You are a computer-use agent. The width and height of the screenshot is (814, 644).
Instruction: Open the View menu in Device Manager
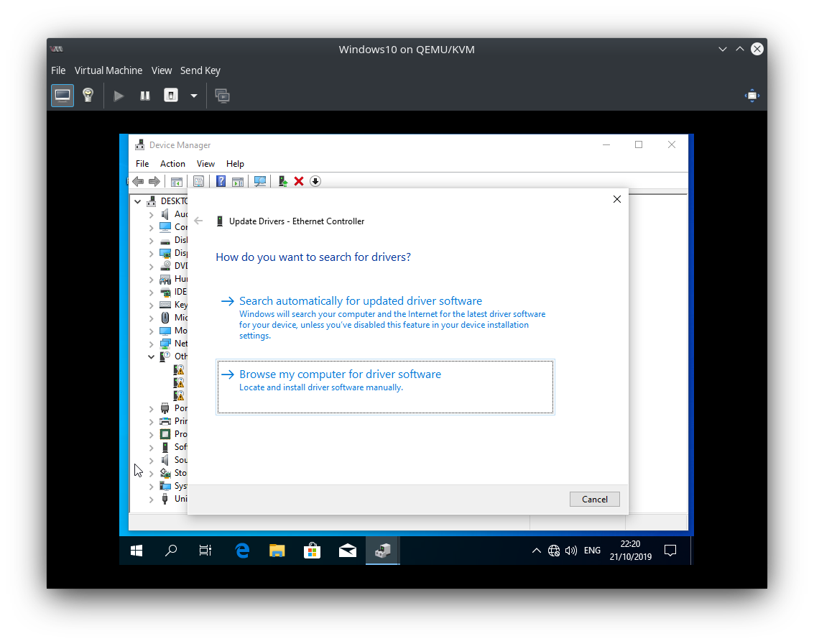[205, 164]
